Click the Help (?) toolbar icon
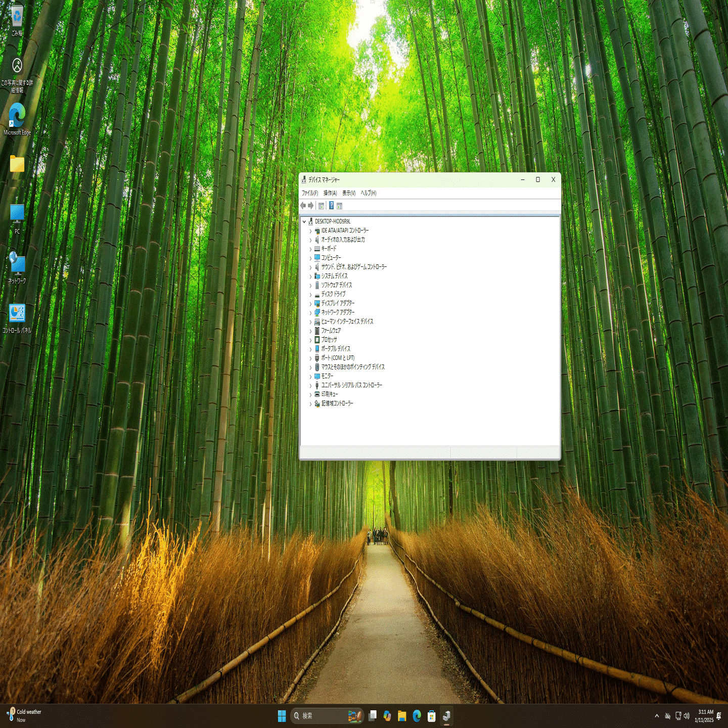The height and width of the screenshot is (728, 728). [331, 205]
